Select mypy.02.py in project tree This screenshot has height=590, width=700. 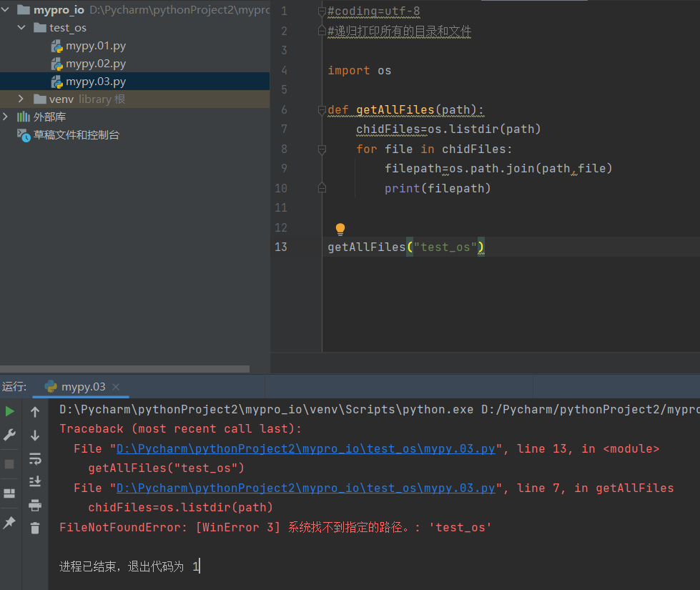(96, 64)
